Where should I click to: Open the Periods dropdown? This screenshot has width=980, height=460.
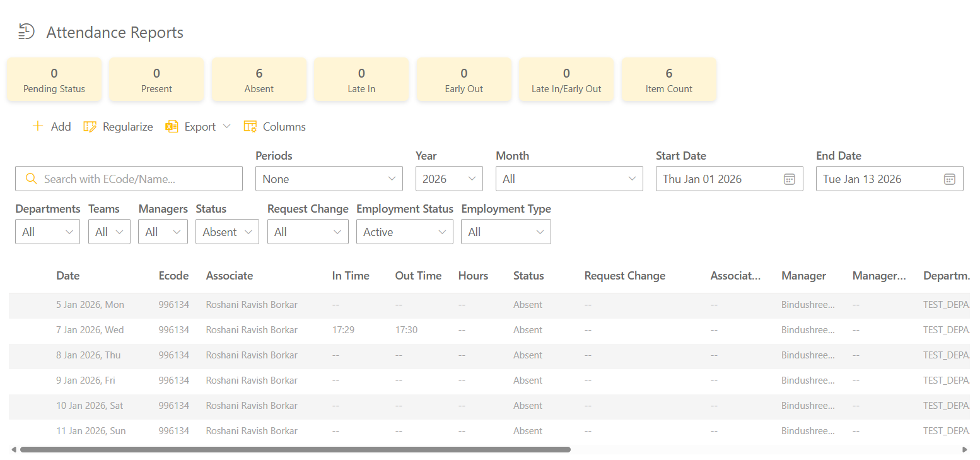pyautogui.click(x=329, y=179)
